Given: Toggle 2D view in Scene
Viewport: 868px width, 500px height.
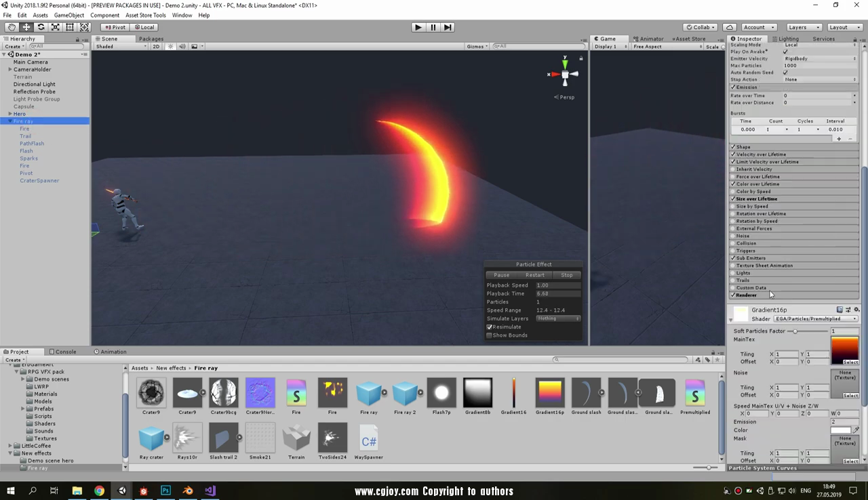Looking at the screenshot, I should click(156, 46).
